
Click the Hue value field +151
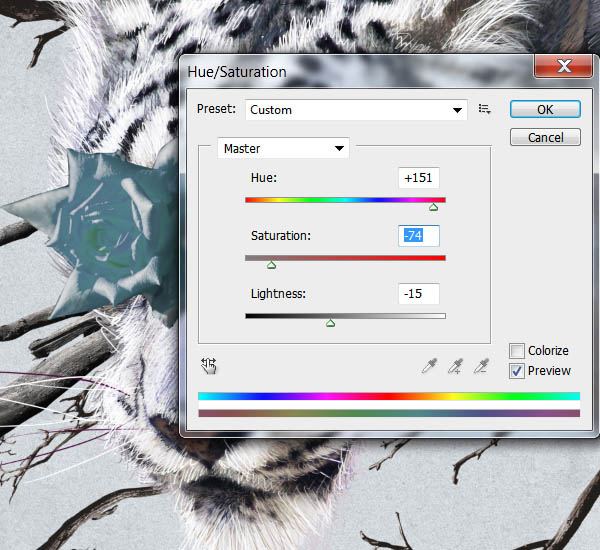tap(419, 178)
